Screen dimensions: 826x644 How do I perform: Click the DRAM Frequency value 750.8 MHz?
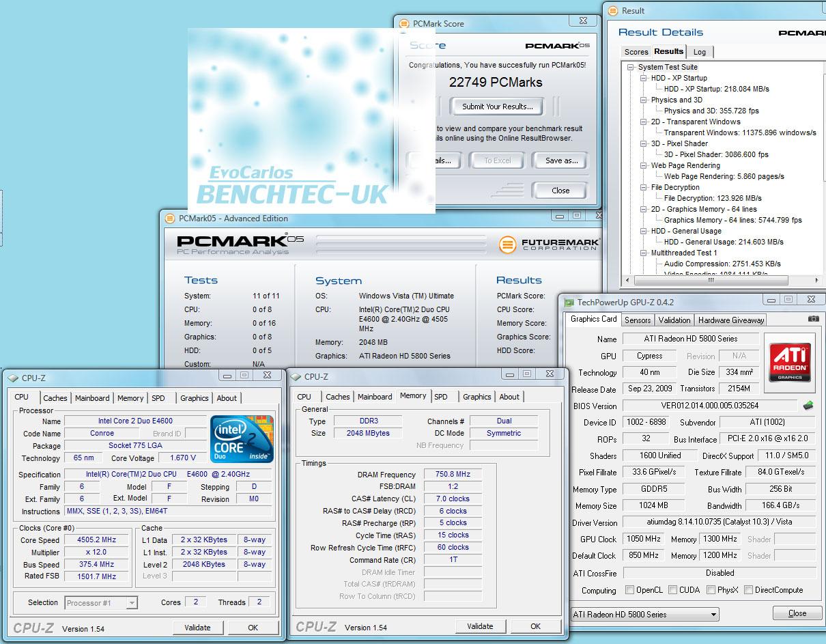click(453, 475)
